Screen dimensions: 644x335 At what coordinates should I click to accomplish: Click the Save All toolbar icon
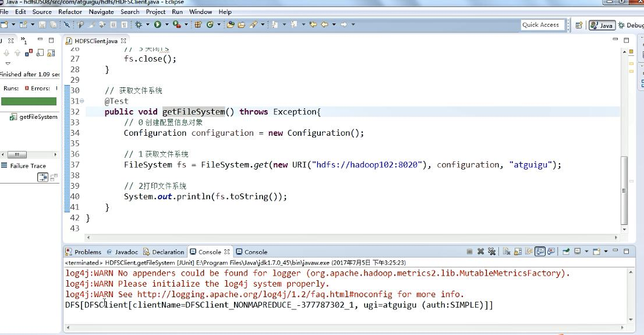click(x=53, y=24)
